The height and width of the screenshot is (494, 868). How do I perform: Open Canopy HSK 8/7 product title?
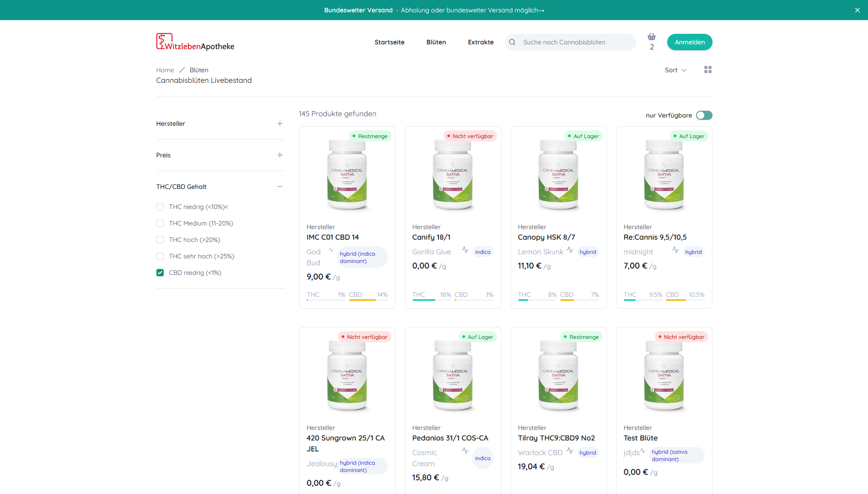(x=547, y=237)
